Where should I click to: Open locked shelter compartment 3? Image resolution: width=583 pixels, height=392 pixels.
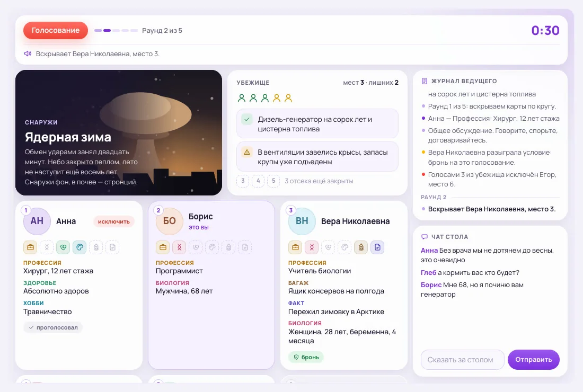(243, 181)
